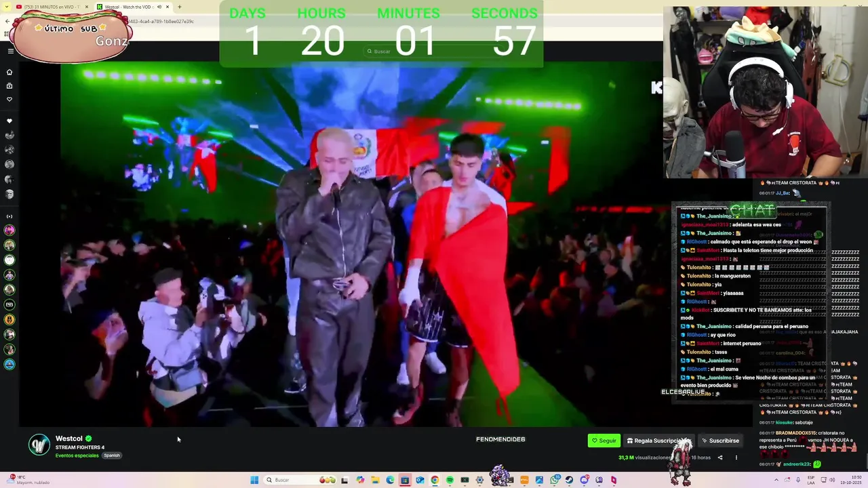This screenshot has height=488, width=868.
Task: Open the ESP LAA language switcher
Action: click(811, 480)
